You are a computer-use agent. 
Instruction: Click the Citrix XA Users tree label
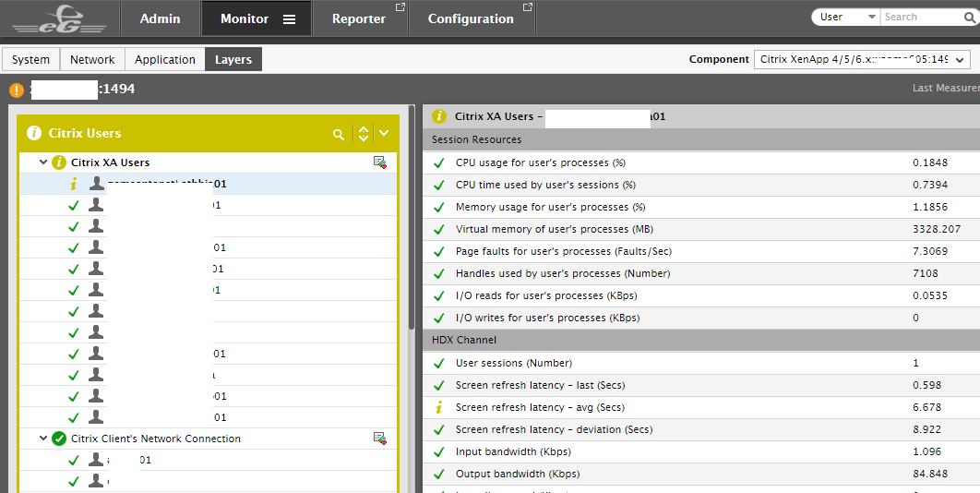(x=110, y=162)
